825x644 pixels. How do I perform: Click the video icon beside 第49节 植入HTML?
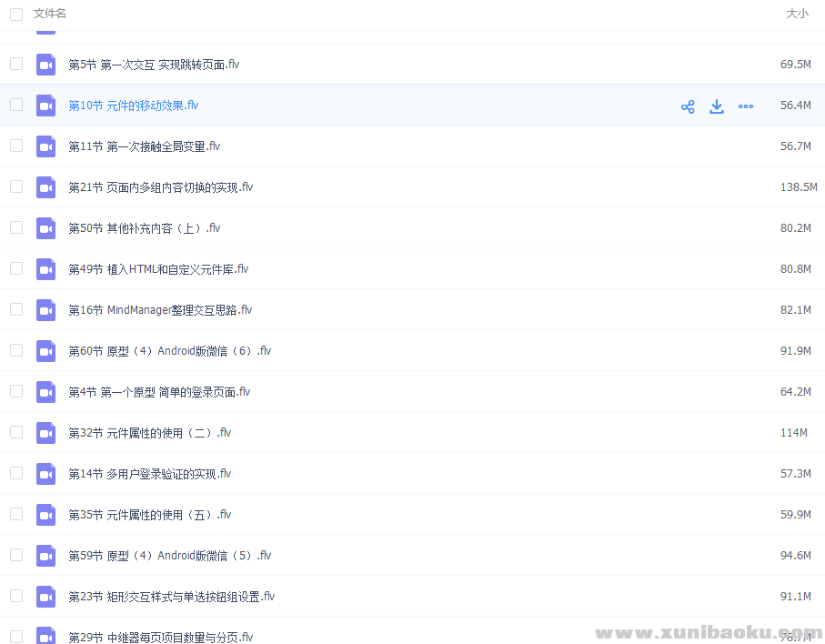coord(45,268)
